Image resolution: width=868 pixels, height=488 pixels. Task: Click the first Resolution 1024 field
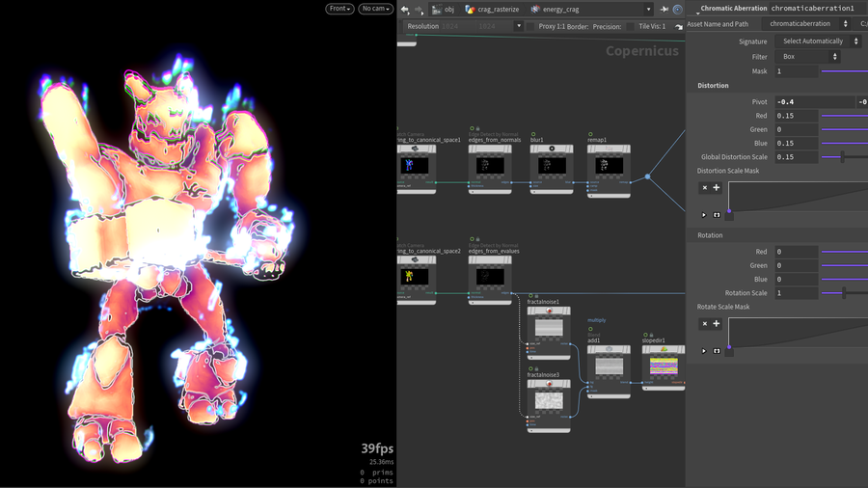[x=455, y=26]
